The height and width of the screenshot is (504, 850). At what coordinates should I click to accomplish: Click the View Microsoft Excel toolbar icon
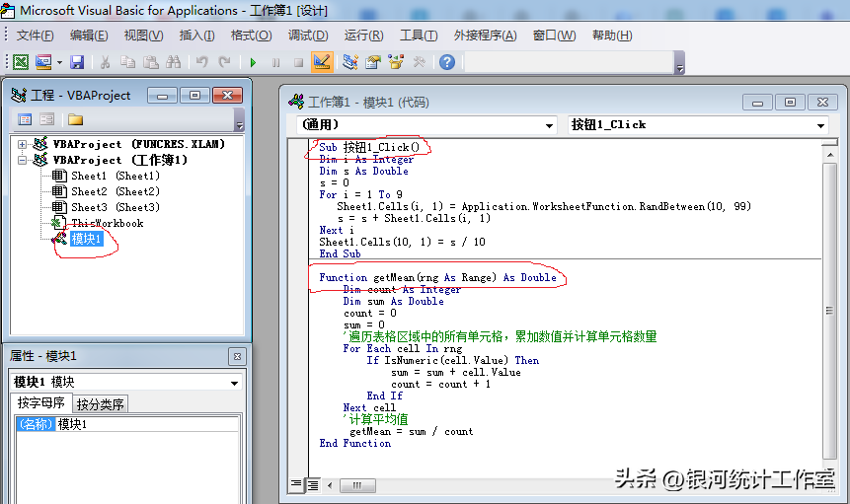(x=21, y=62)
